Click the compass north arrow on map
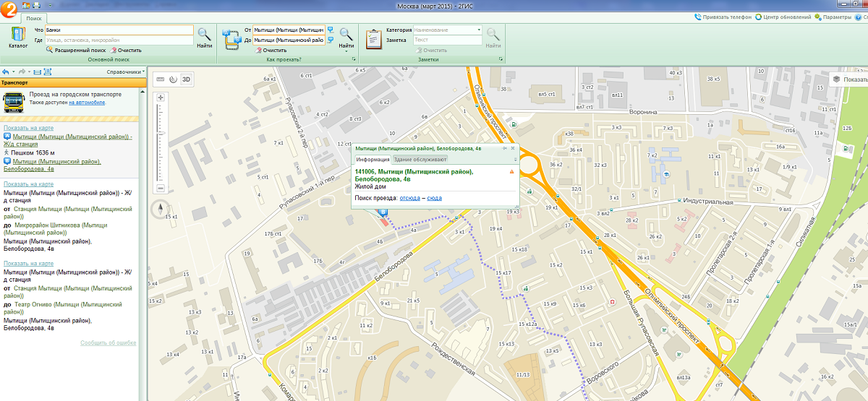868x401 pixels. [x=161, y=210]
